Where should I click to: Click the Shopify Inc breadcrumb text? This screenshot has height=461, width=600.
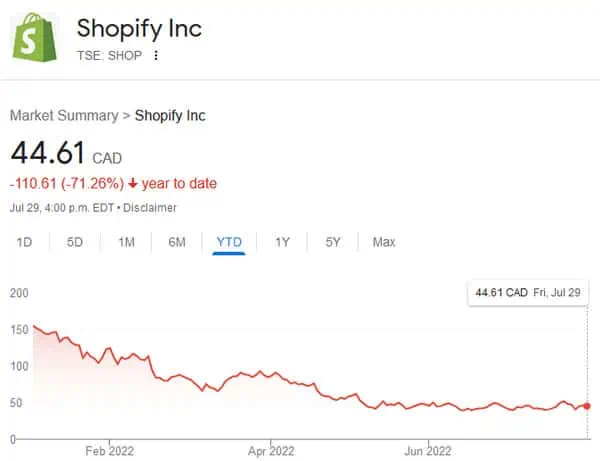point(170,115)
